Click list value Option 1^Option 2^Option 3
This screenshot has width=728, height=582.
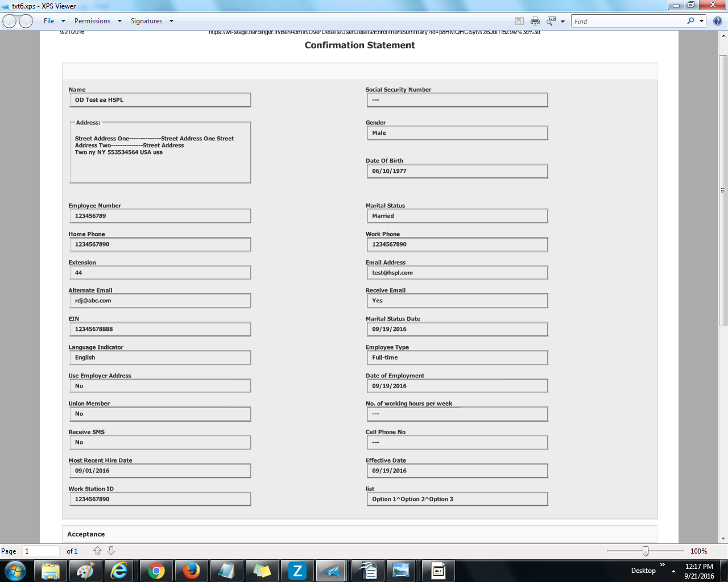(x=457, y=499)
